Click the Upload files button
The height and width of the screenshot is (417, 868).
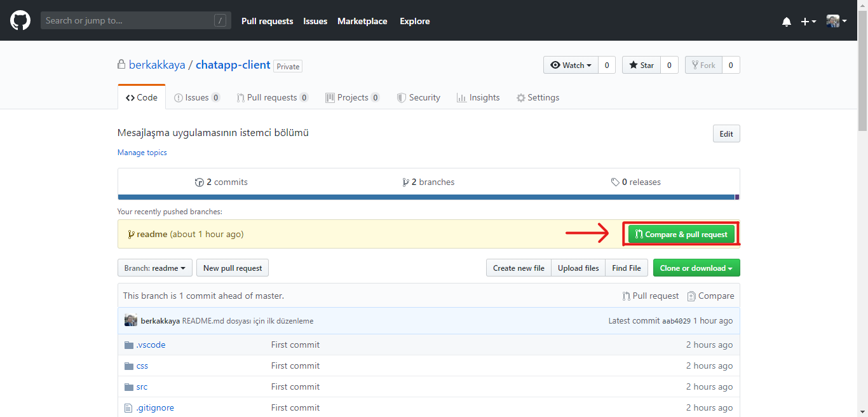pyautogui.click(x=578, y=268)
